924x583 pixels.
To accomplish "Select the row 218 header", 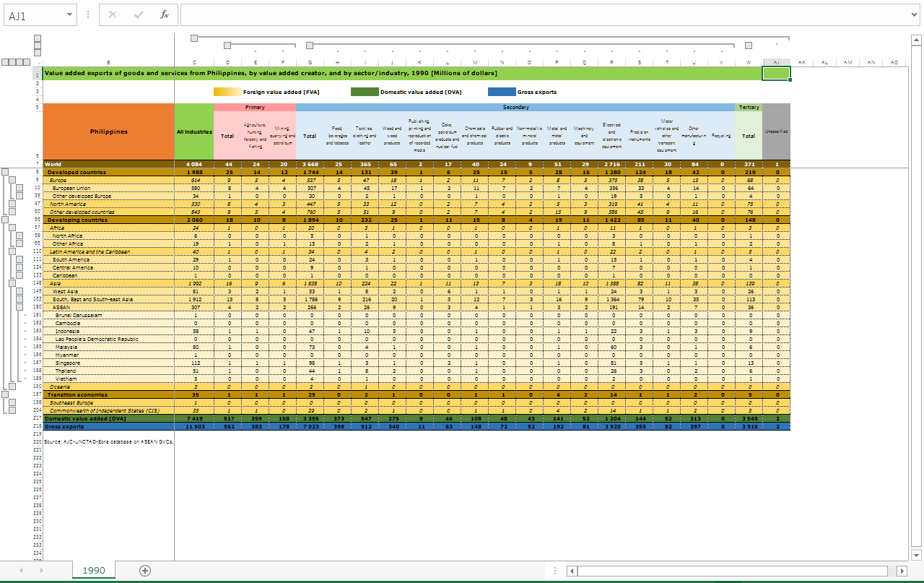I will coord(38,426).
